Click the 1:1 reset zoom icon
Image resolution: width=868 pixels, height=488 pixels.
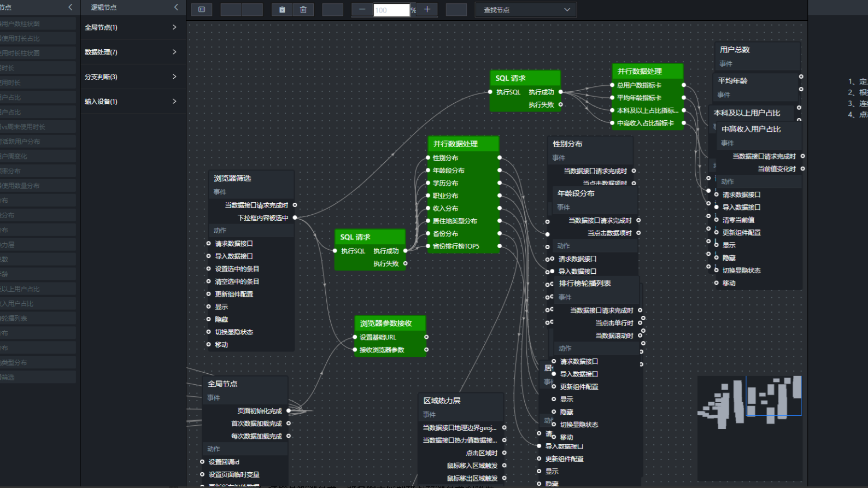202,10
